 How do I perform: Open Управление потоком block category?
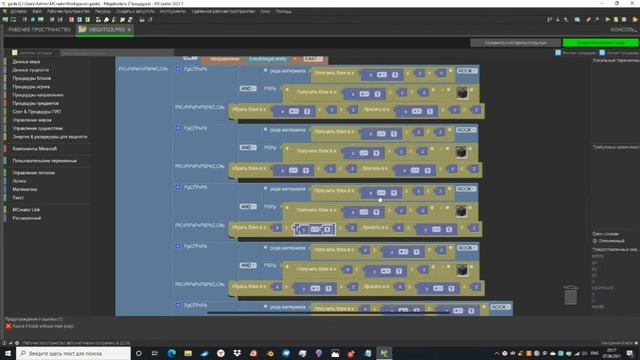coord(33,173)
